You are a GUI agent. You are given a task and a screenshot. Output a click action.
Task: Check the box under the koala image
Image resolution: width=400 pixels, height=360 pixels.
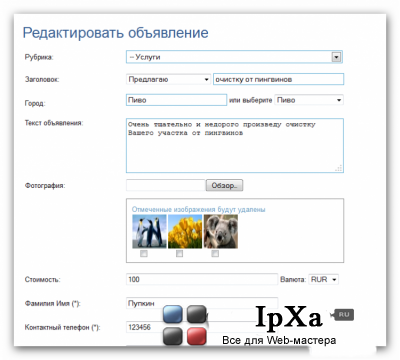[215, 254]
